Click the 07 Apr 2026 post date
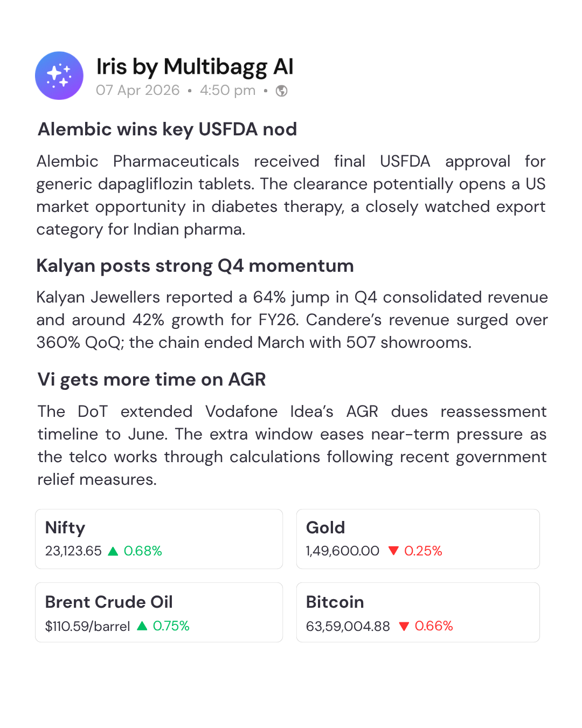 [138, 90]
